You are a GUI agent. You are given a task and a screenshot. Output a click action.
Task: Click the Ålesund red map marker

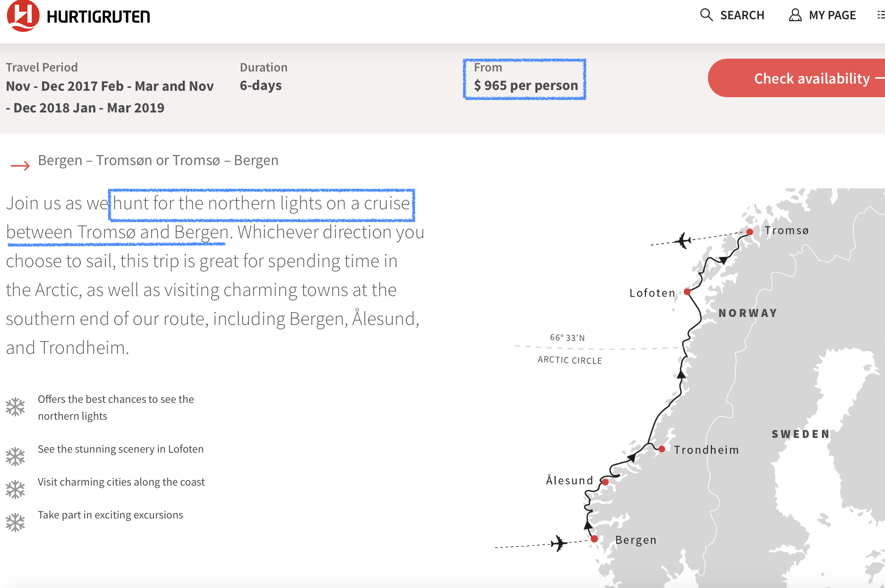tap(605, 482)
